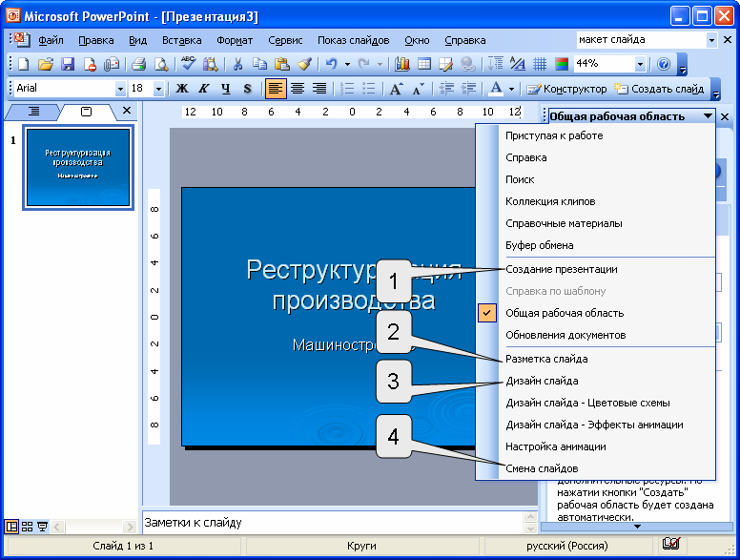Open the Color/Grayscale icon

[562, 64]
